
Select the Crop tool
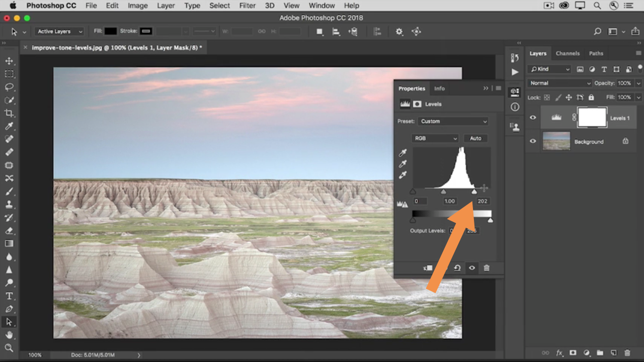9,113
